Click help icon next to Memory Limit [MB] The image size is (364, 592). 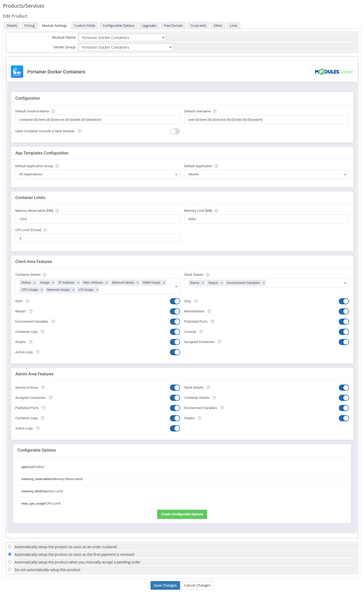[216, 211]
